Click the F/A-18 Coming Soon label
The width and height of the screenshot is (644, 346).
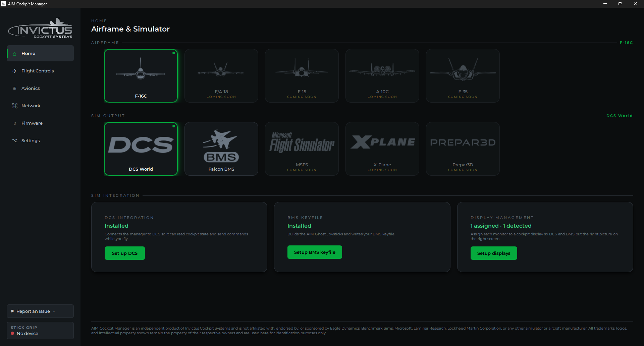(221, 97)
